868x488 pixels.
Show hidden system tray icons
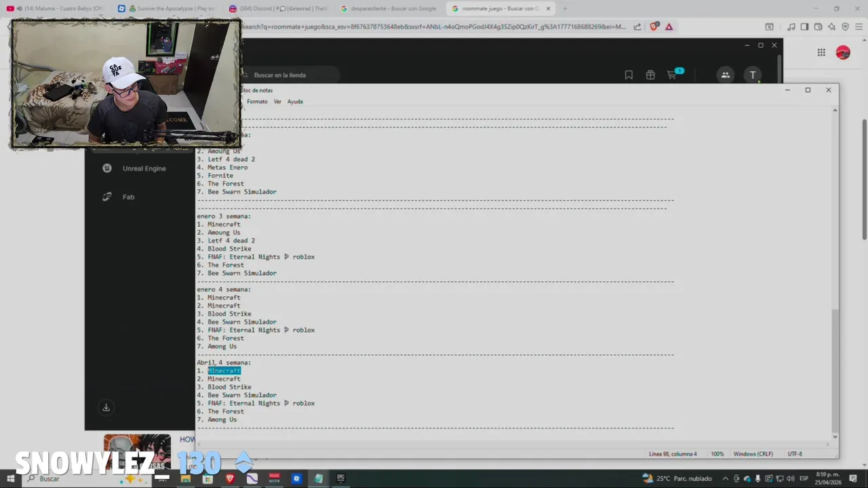tap(725, 479)
